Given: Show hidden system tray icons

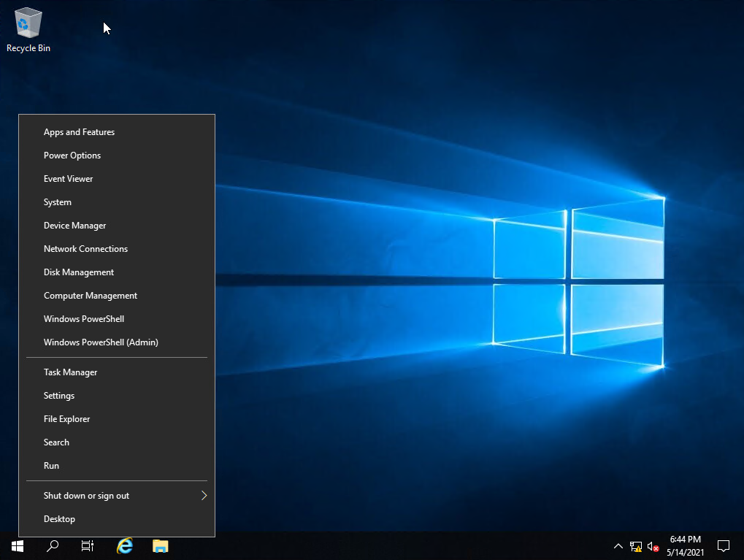Looking at the screenshot, I should pos(618,546).
